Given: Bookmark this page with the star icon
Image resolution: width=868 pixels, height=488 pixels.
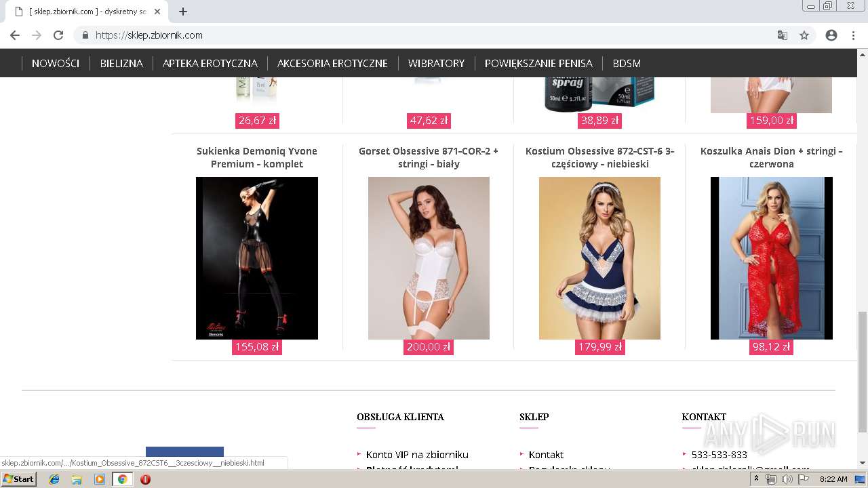Looking at the screenshot, I should pyautogui.click(x=804, y=35).
